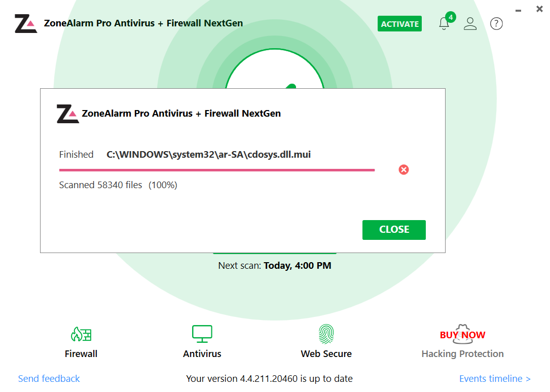The image size is (550, 392).
Task: Select the Antivirus monitor icon
Action: (x=202, y=334)
